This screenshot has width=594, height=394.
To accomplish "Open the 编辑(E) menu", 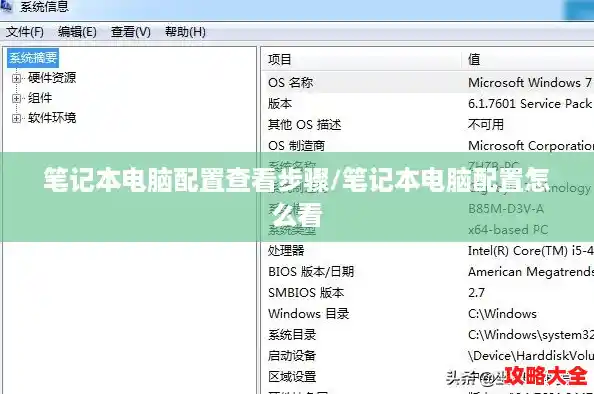I will tap(77, 32).
